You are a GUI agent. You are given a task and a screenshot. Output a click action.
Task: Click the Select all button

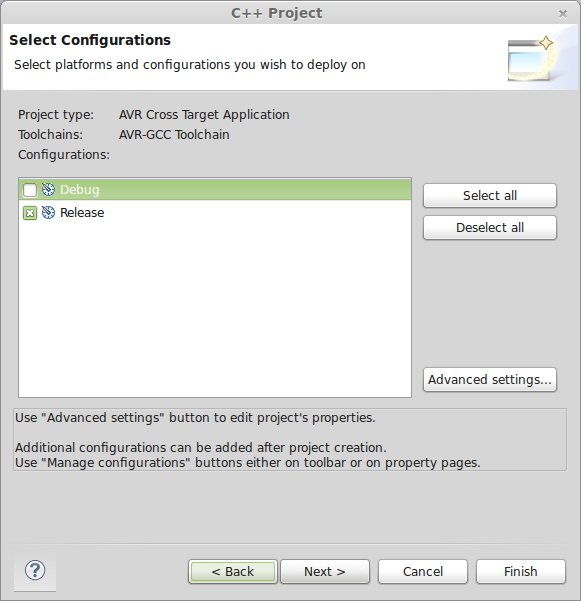pos(490,195)
